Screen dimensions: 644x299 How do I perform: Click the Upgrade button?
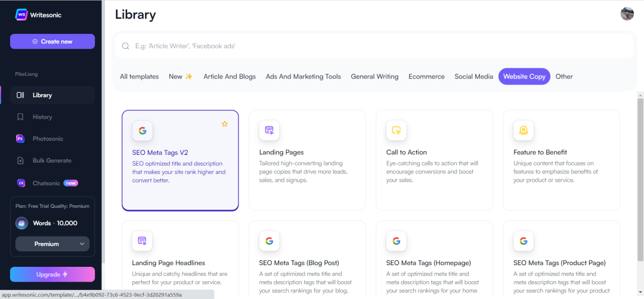[x=52, y=275]
